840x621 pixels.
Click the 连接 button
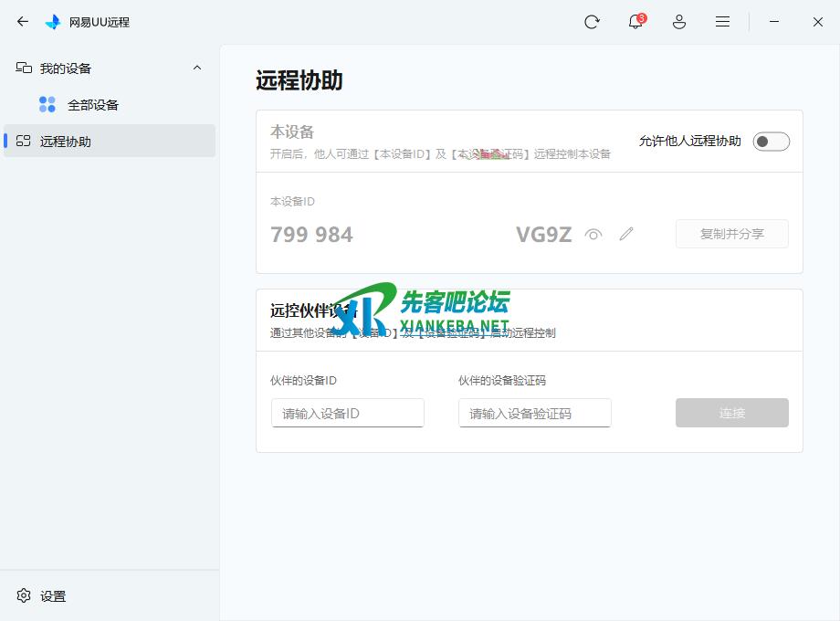click(x=731, y=413)
